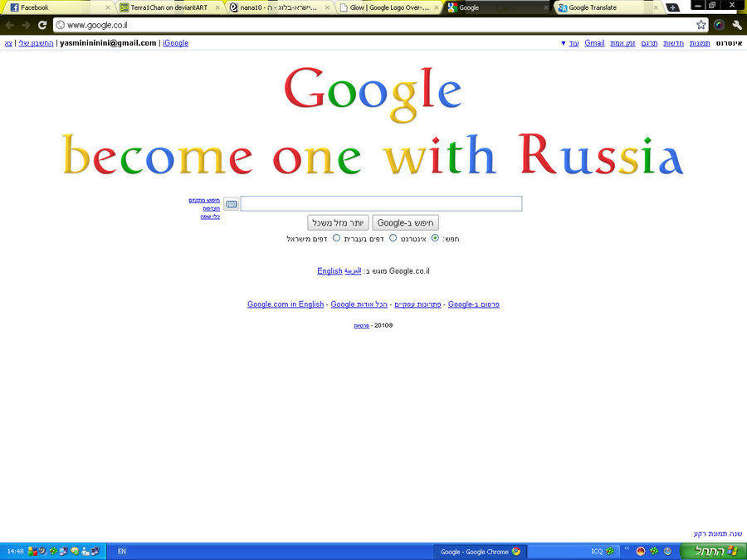Open the חיפוש מתקדם advanced search link
Screen dimensions: 747x560
(x=204, y=201)
